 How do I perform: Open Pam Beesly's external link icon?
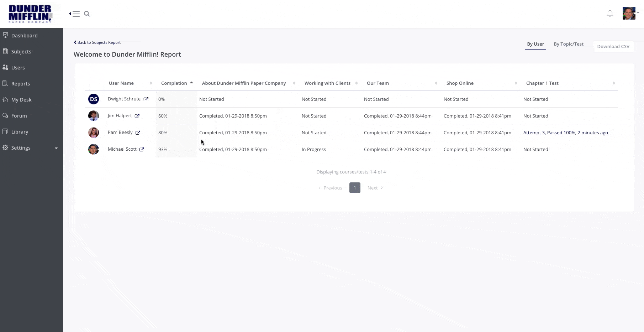(138, 133)
